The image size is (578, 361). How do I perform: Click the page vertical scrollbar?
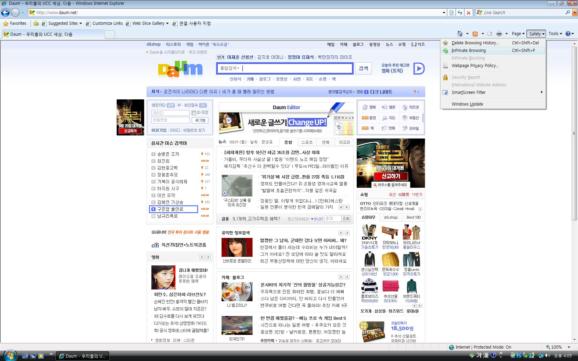click(575, 192)
